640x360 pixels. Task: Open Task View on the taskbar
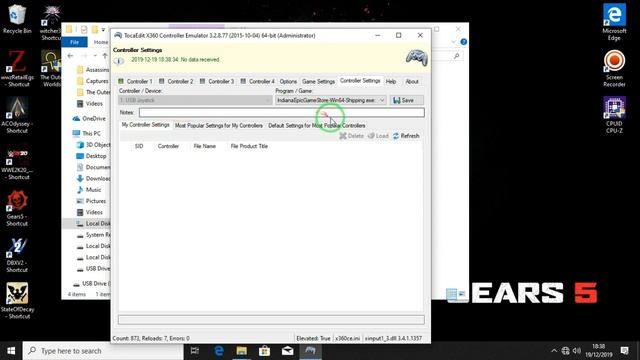(195, 351)
